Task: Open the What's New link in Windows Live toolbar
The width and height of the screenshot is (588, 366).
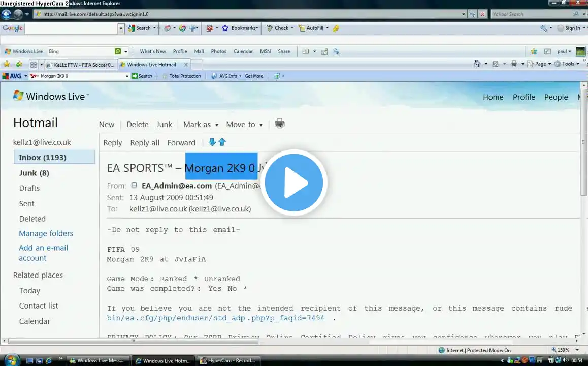Action: (153, 51)
